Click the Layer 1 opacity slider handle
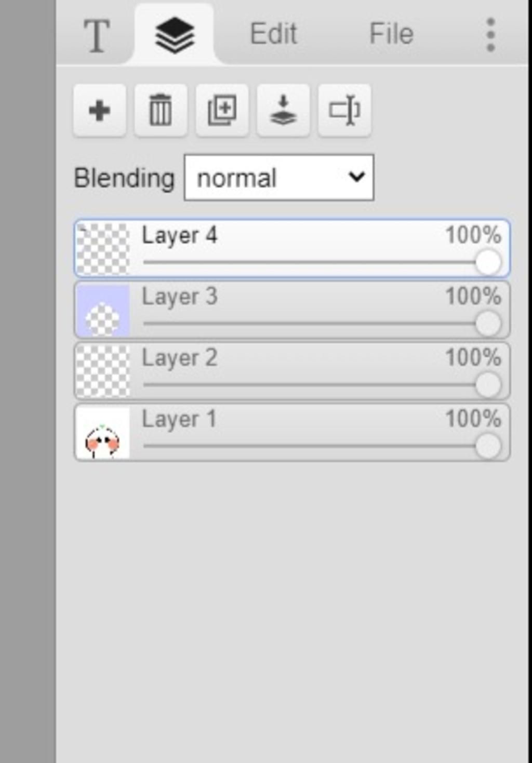532x763 pixels. (488, 446)
